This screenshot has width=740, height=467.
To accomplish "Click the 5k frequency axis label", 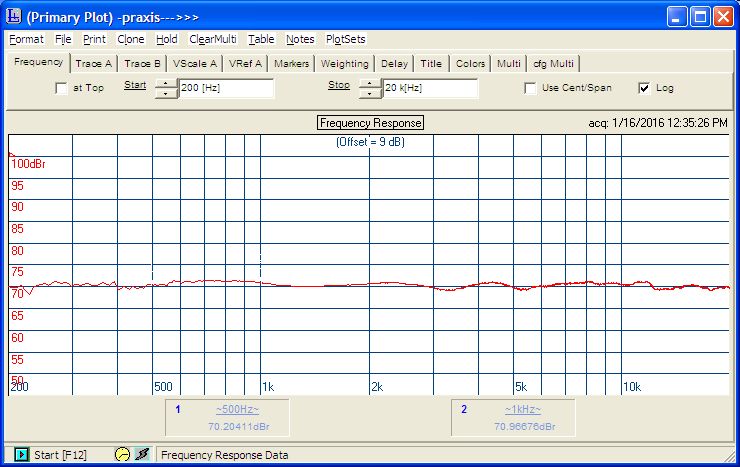I will click(521, 387).
